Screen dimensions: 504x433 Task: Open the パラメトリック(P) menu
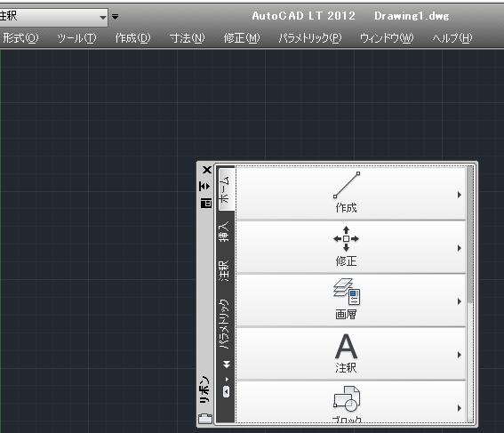point(310,38)
